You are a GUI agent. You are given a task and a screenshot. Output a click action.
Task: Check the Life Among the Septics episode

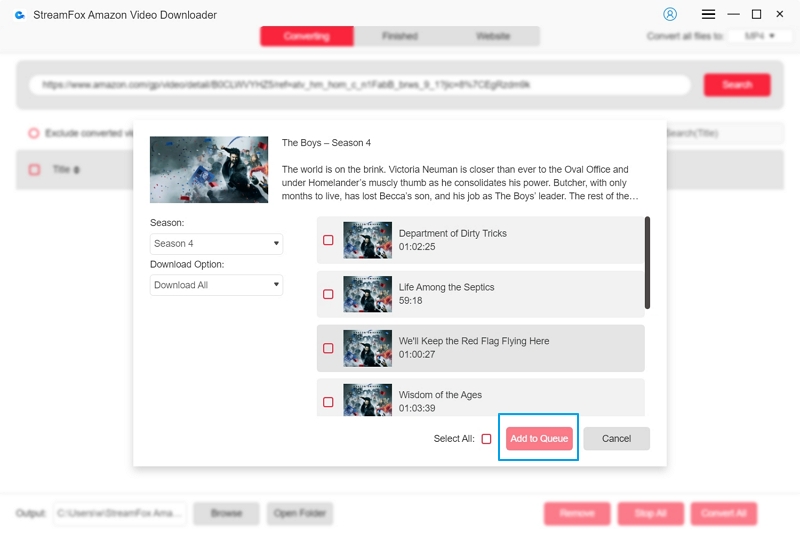[328, 294]
